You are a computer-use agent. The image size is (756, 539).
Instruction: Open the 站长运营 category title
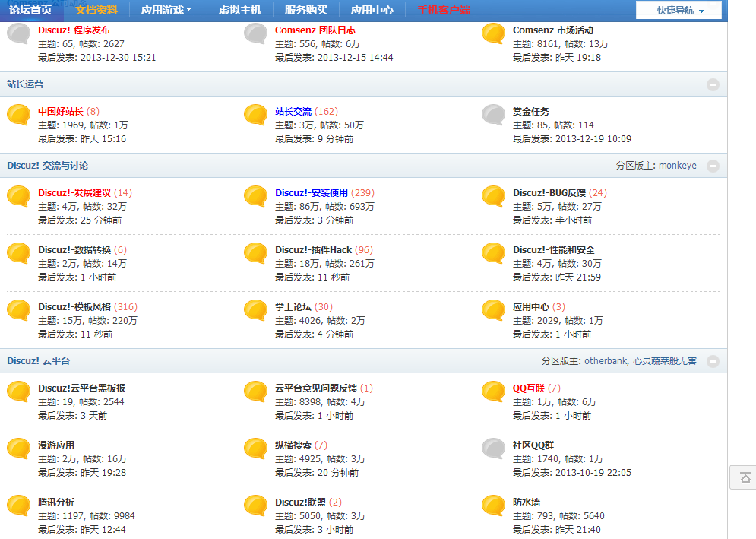click(25, 84)
